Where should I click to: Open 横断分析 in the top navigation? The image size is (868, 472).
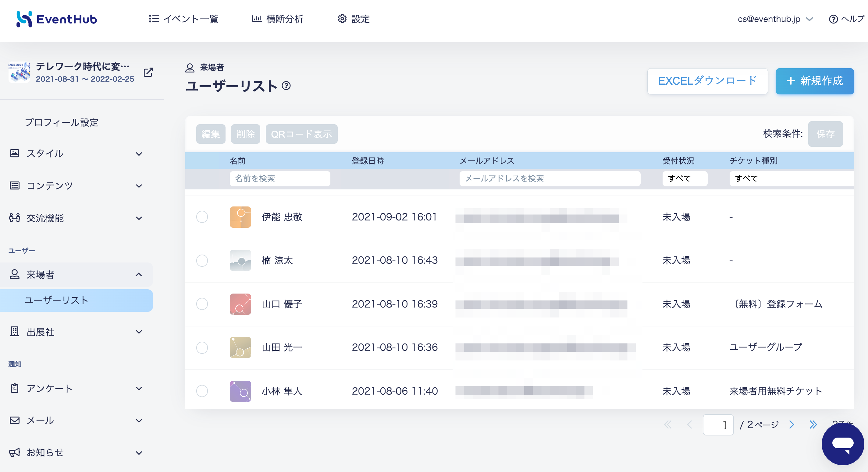(x=278, y=19)
